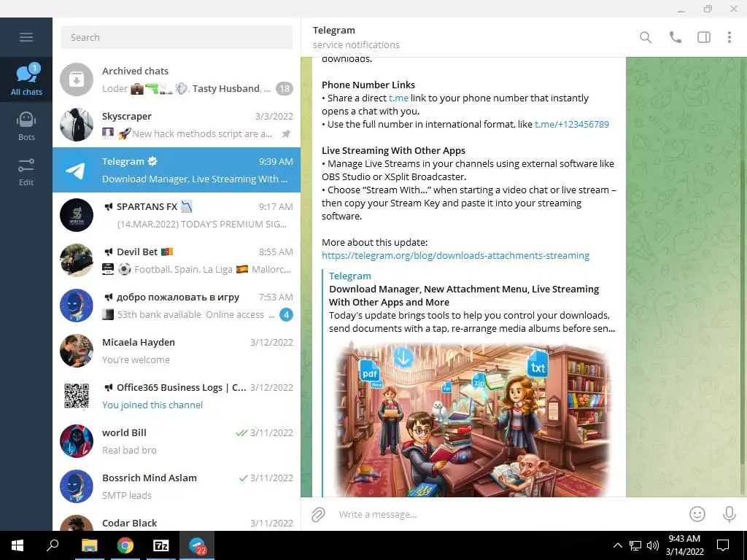Open the volume speaker tray icon
This screenshot has width=747, height=560.
[x=653, y=545]
